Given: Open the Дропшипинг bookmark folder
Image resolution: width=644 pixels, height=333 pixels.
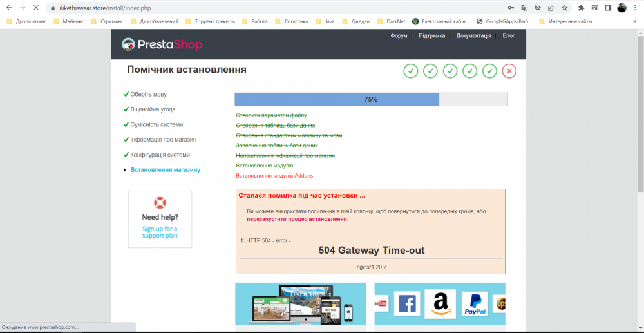Looking at the screenshot, I should pos(26,21).
